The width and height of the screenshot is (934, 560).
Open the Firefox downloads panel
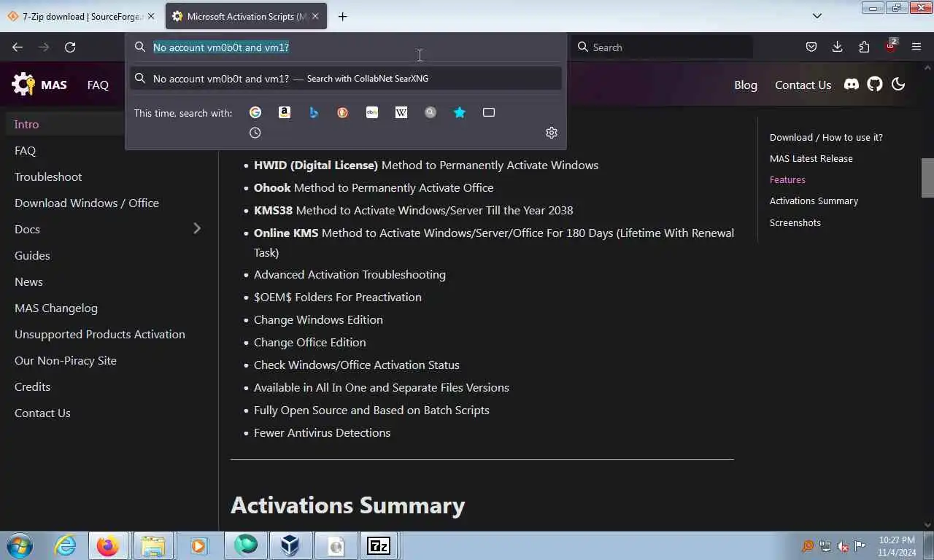tap(838, 47)
